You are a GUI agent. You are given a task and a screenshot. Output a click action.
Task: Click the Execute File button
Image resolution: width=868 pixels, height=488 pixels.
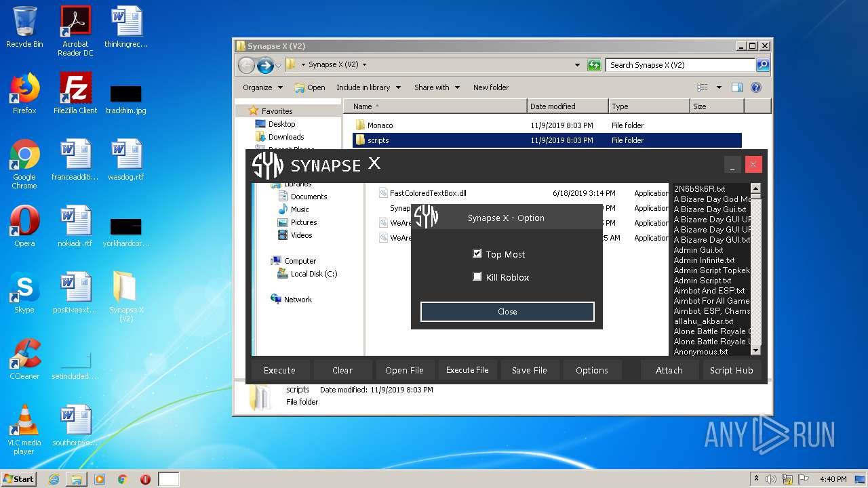tap(467, 370)
